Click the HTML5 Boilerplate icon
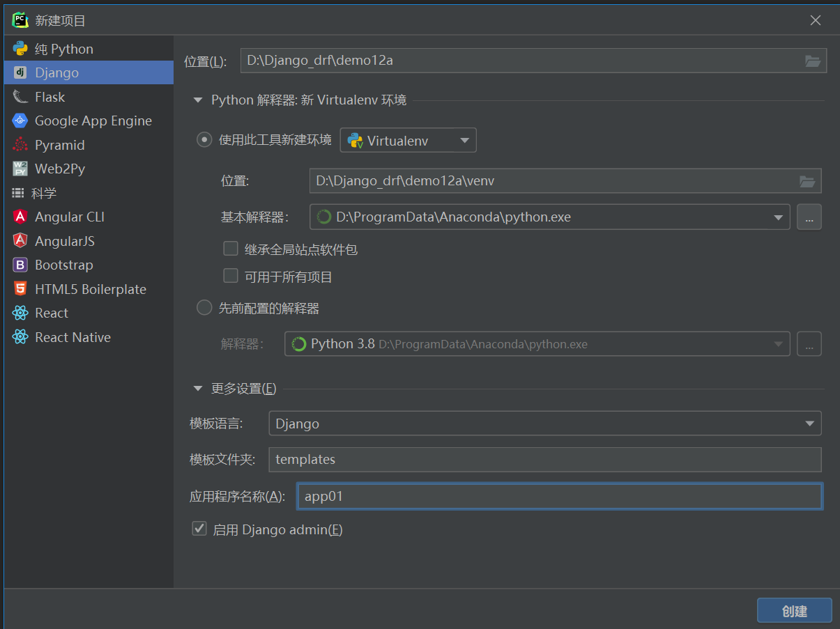 [x=20, y=289]
